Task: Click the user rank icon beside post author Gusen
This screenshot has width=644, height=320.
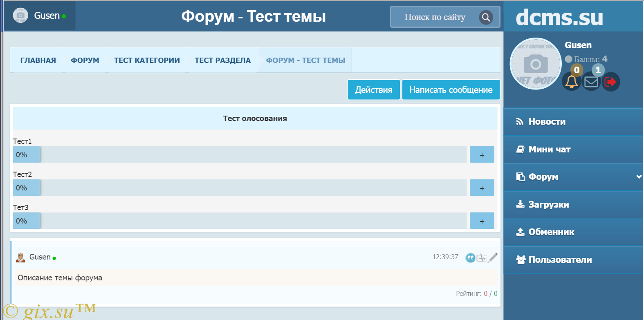Action: point(20,257)
